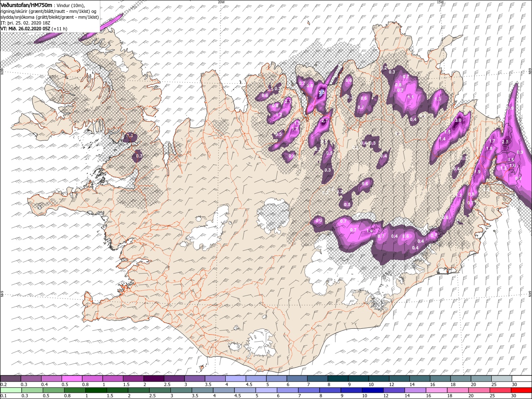Image resolution: width=532 pixels, height=399 pixels.
Task: Select the pale green 0.1 rain legend swatch
Action: point(11,390)
